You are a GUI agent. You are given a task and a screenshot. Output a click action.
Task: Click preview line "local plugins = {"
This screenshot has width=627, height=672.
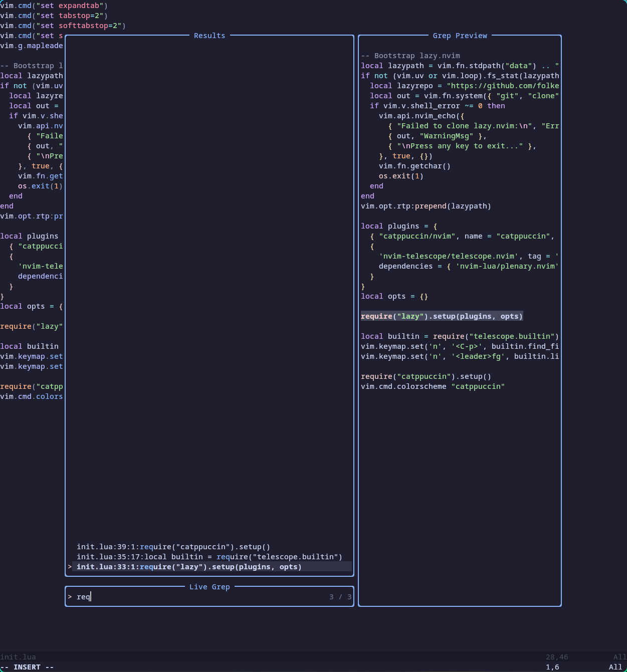399,226
